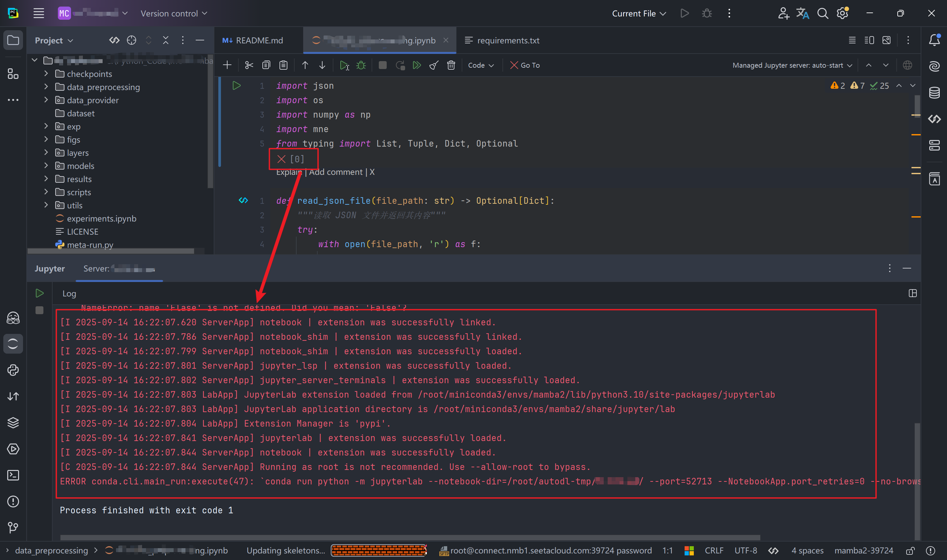The image size is (947, 560).
Task: Click UTF-8 encoding in status bar
Action: tap(746, 551)
